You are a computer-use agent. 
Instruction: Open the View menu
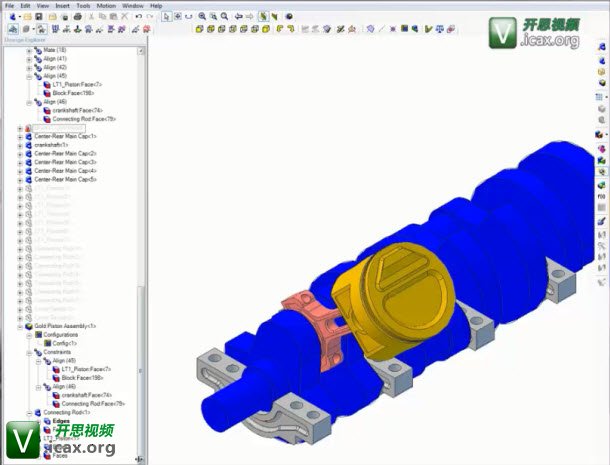[43, 6]
